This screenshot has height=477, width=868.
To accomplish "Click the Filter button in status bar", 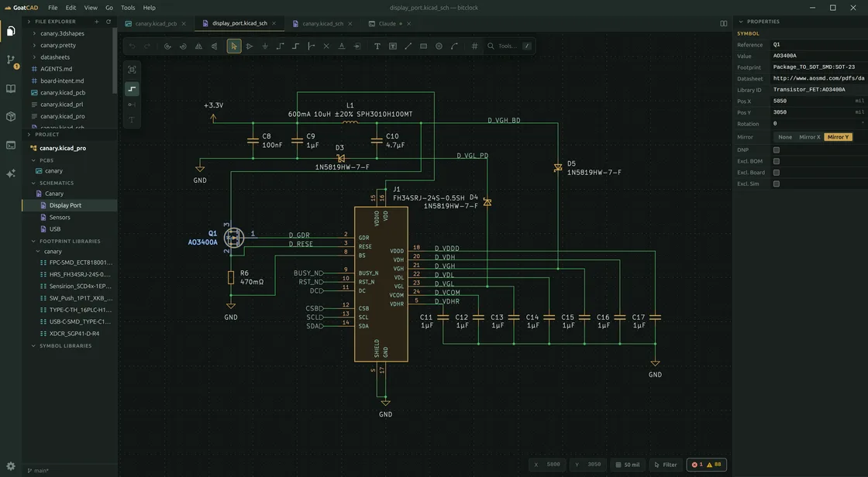I will pyautogui.click(x=666, y=465).
